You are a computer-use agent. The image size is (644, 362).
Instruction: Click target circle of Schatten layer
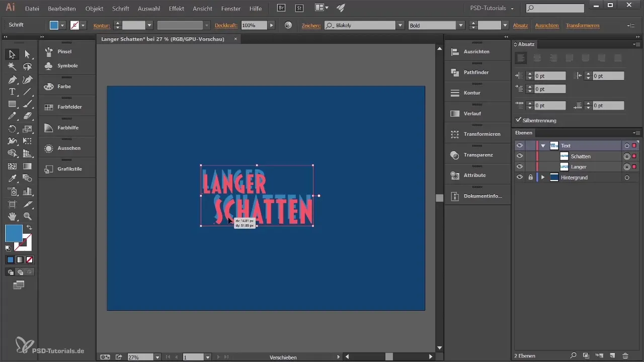click(627, 156)
